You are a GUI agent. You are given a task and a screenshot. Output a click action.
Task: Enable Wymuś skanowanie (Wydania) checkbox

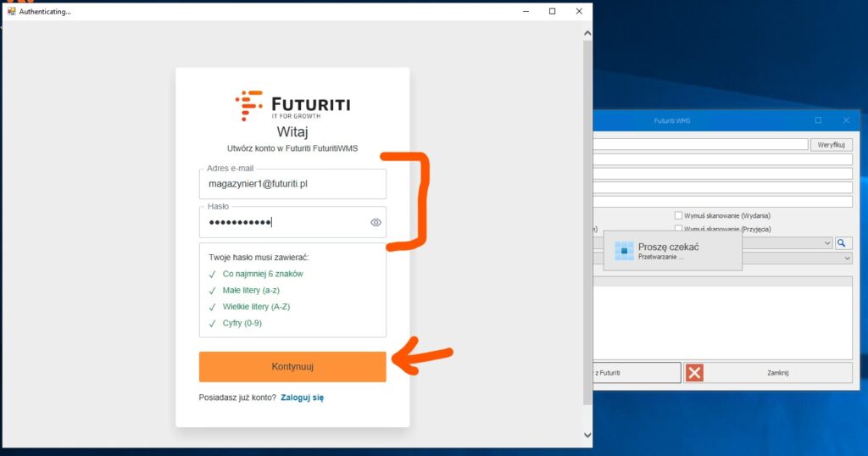click(x=678, y=215)
